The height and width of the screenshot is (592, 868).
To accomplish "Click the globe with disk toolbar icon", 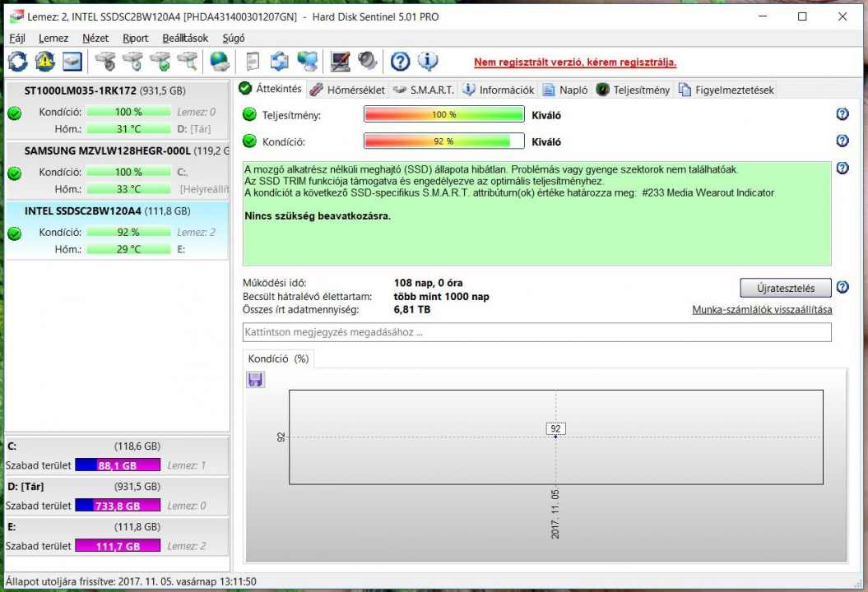I will tap(220, 62).
